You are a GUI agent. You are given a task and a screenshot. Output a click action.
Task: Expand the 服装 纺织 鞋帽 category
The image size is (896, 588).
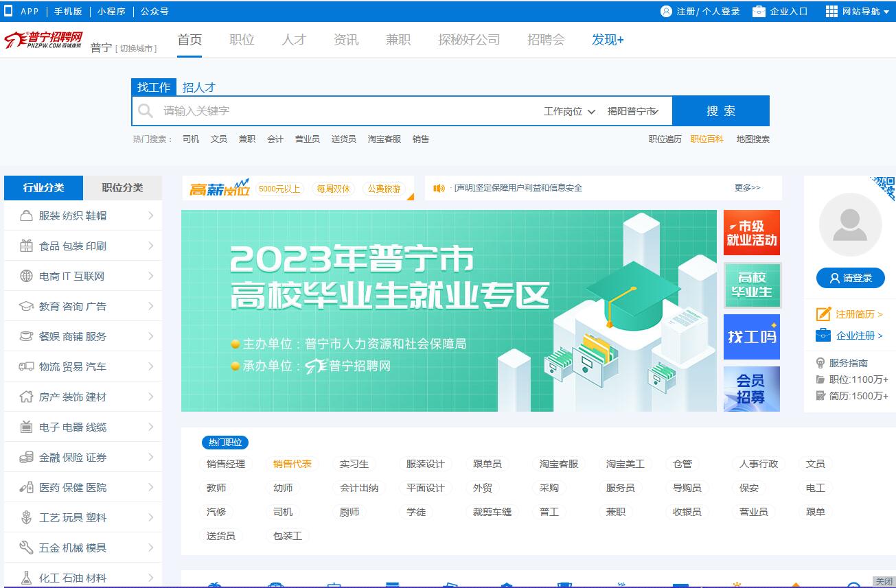83,215
